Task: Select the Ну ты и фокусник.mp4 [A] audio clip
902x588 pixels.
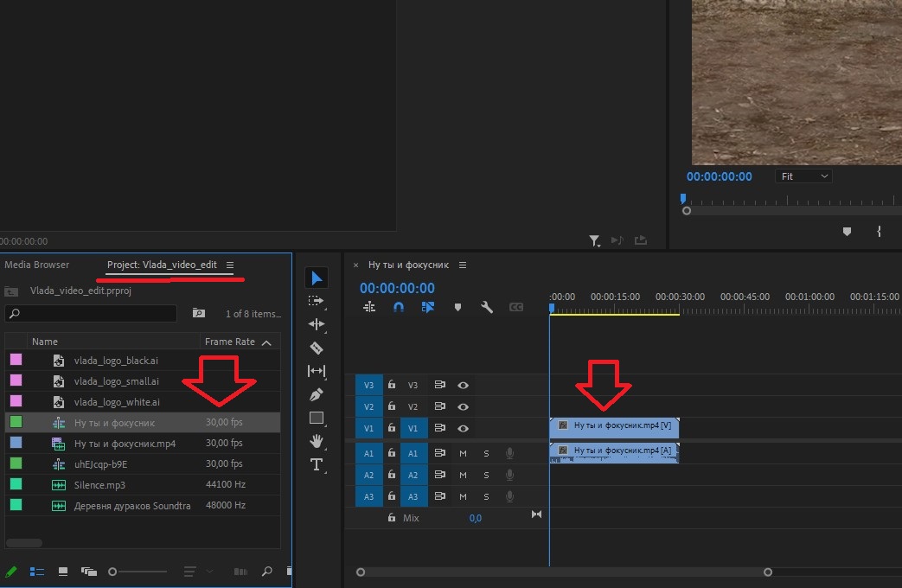Action: [614, 452]
